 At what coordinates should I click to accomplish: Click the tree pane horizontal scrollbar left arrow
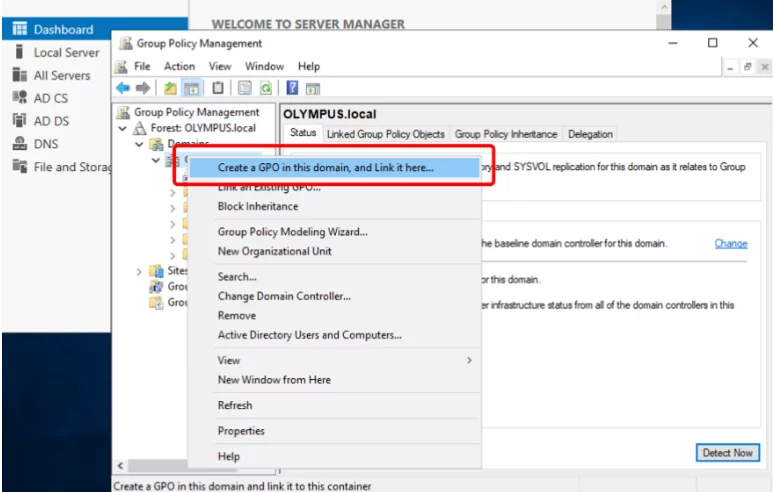tap(120, 465)
